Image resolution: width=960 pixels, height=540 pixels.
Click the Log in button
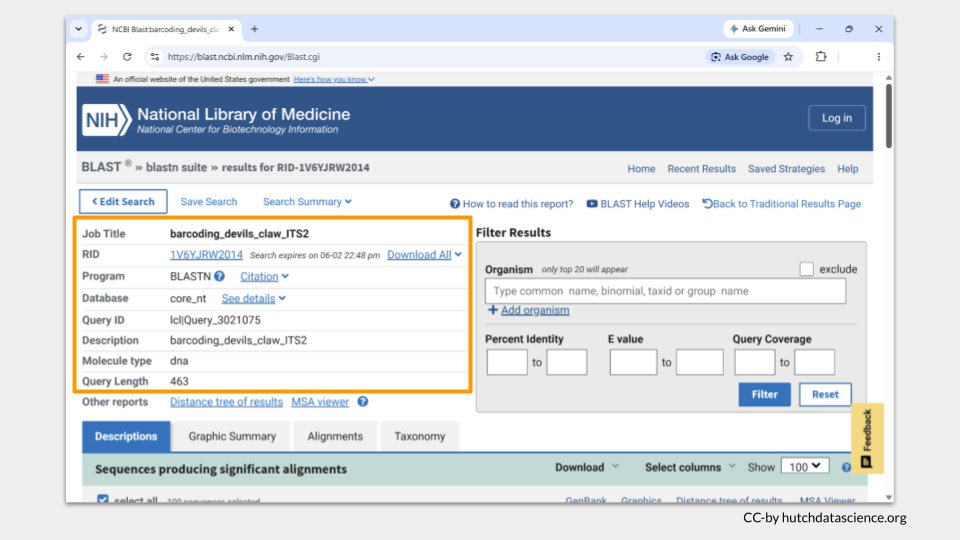pyautogui.click(x=836, y=118)
